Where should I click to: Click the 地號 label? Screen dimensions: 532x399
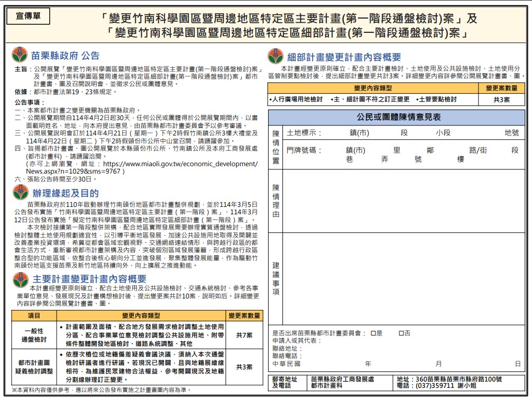[x=512, y=133]
